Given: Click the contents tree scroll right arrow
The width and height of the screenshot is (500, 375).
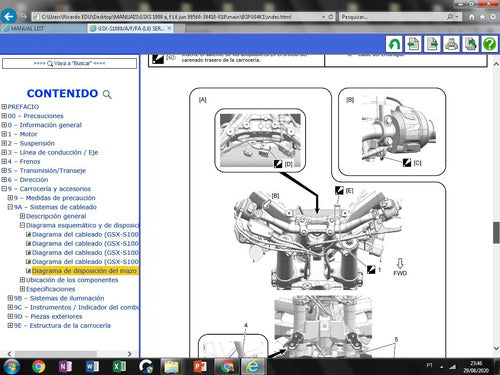Looking at the screenshot, I should coord(130,354).
